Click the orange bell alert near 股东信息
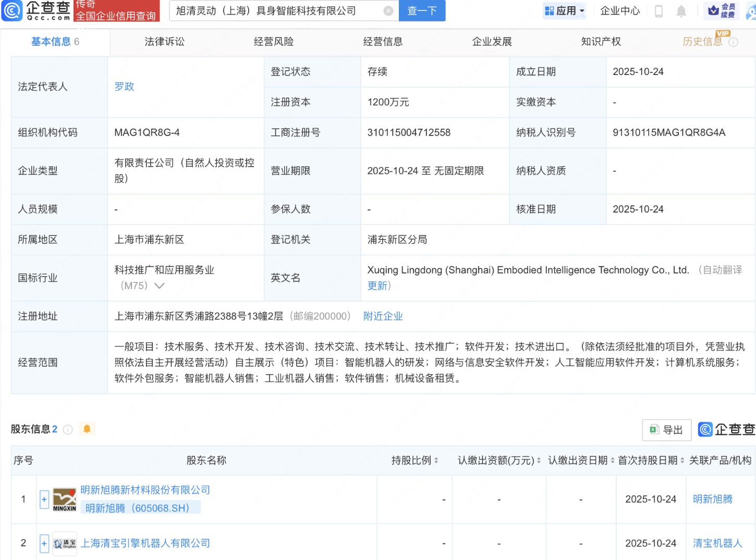 click(87, 429)
